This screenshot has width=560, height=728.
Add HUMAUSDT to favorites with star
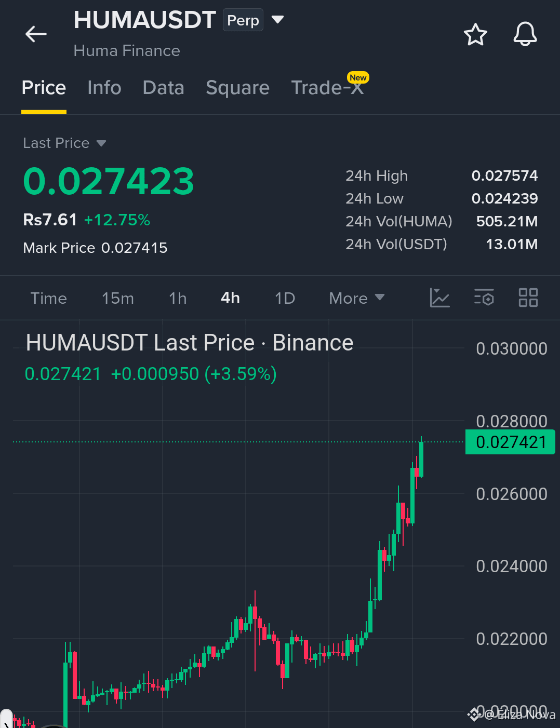[475, 34]
